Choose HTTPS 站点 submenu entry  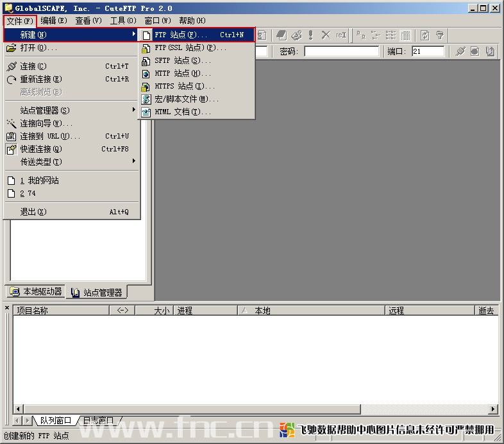coord(197,86)
